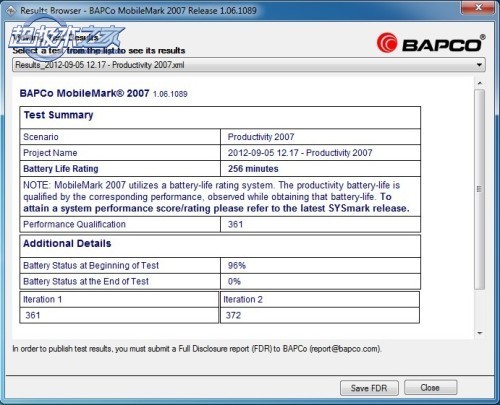Screen dimensions: 500x405
Task: Click the Iteration 2 score 372
Action: [x=233, y=315]
